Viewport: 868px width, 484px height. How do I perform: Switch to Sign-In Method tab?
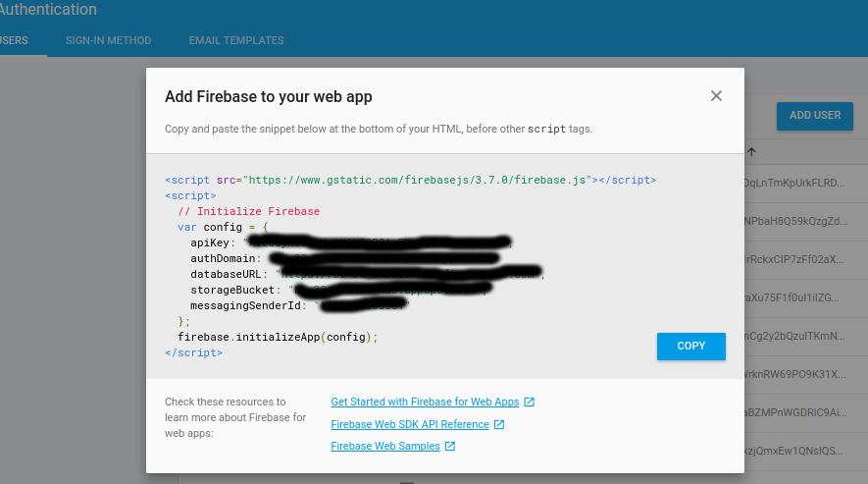click(x=109, y=40)
